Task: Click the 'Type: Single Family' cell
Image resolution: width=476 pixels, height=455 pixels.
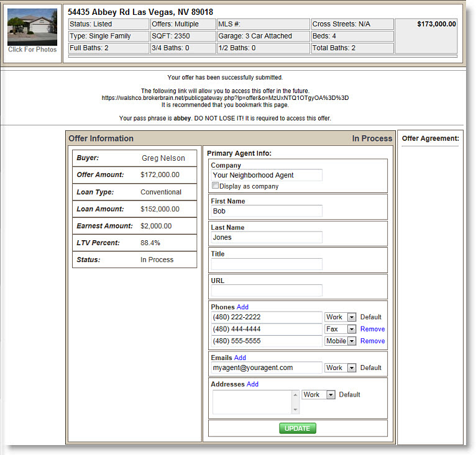Action: pos(109,36)
